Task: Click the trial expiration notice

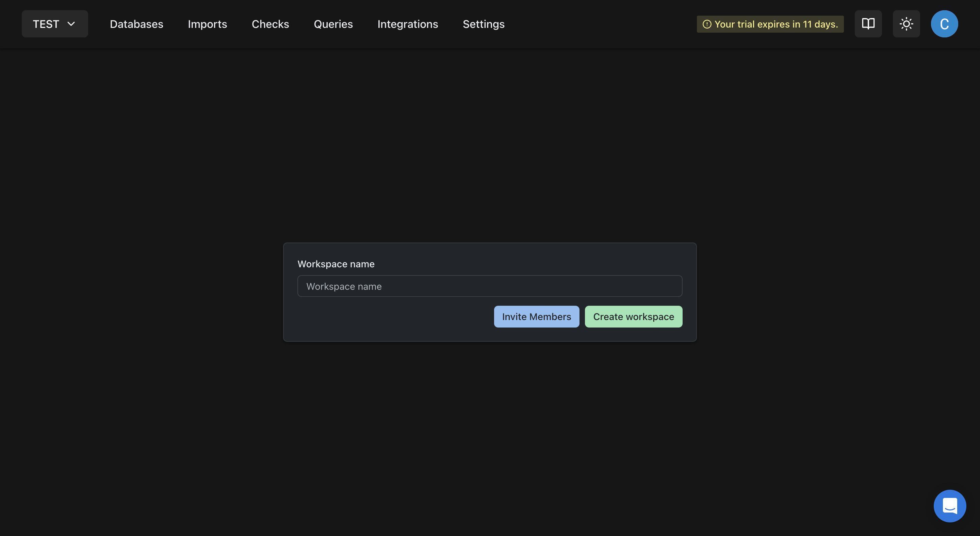Action: [770, 24]
